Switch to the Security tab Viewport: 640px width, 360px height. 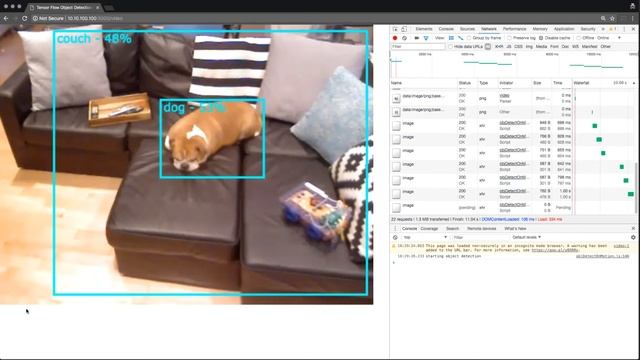click(588, 29)
